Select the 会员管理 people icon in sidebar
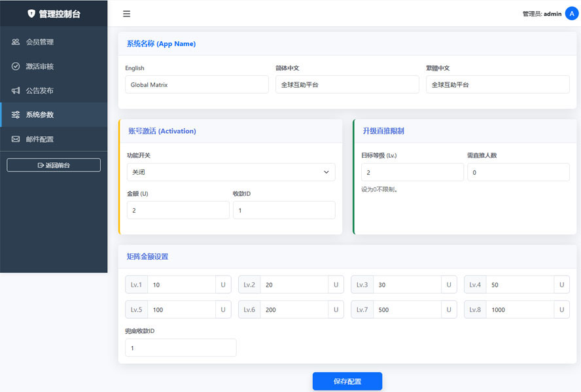The width and height of the screenshot is (581, 392). [16, 41]
